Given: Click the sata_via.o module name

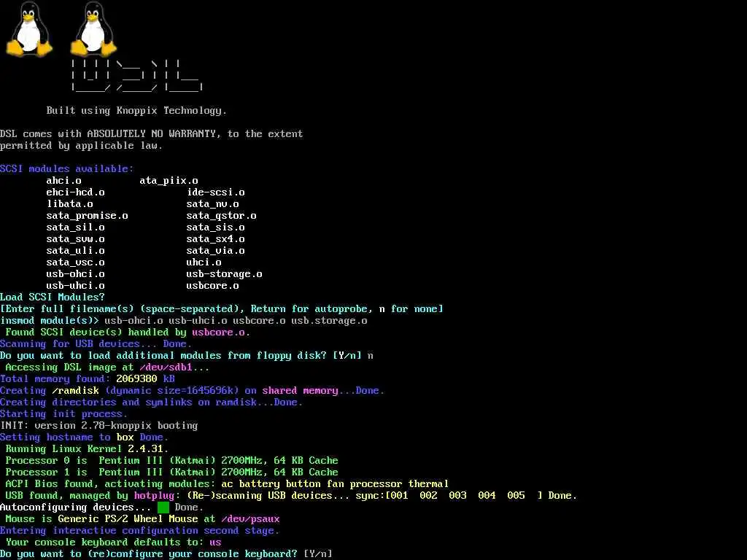Looking at the screenshot, I should [x=215, y=251].
